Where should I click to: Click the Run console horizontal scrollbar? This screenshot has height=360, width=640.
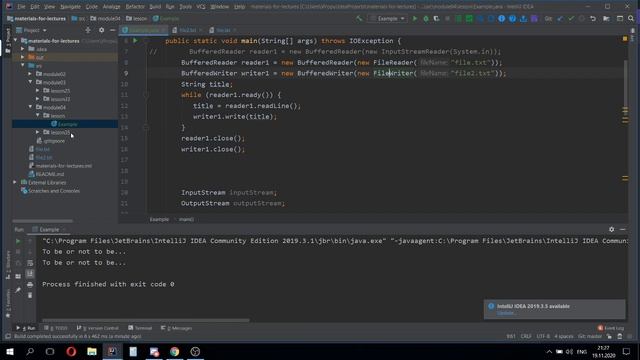146,320
